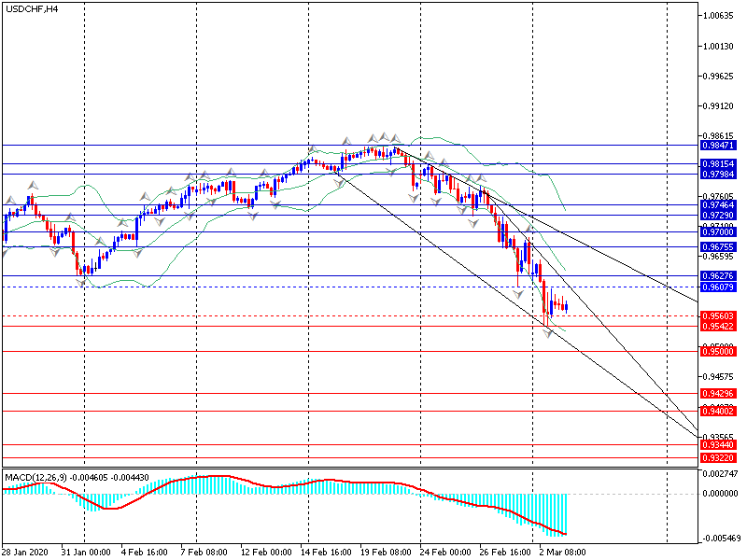
Task: Click the 0.95000 red support label
Action: point(718,351)
